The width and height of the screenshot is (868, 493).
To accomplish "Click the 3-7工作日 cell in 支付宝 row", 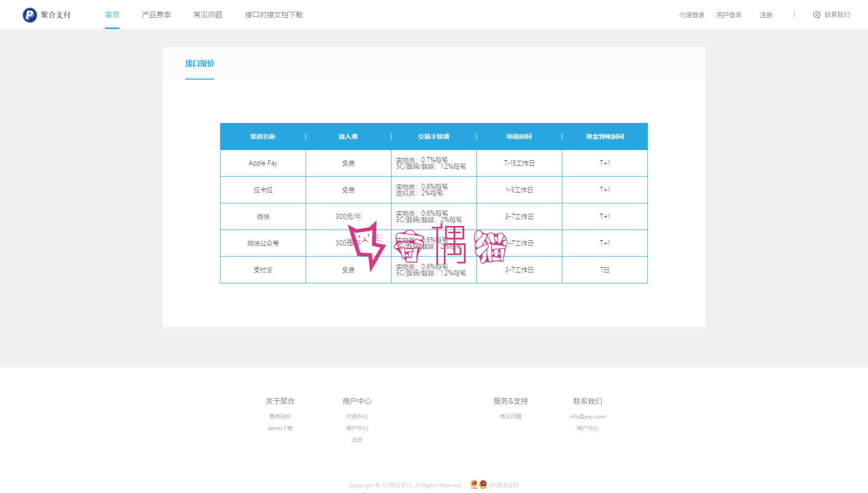I will (x=519, y=270).
